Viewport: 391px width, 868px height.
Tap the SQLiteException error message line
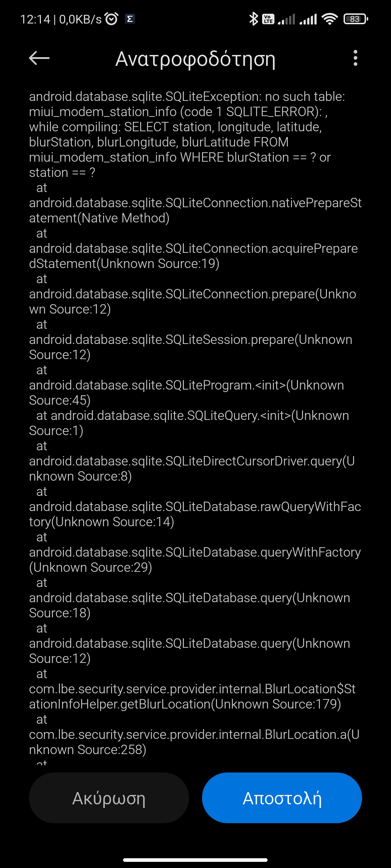point(187,97)
